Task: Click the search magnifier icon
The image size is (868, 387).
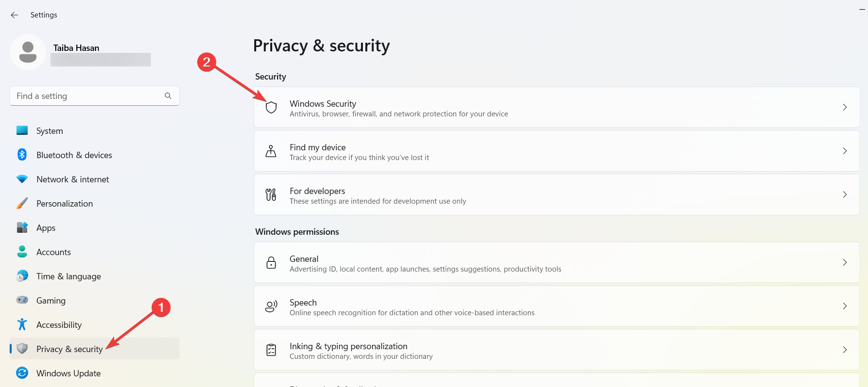Action: pos(168,96)
